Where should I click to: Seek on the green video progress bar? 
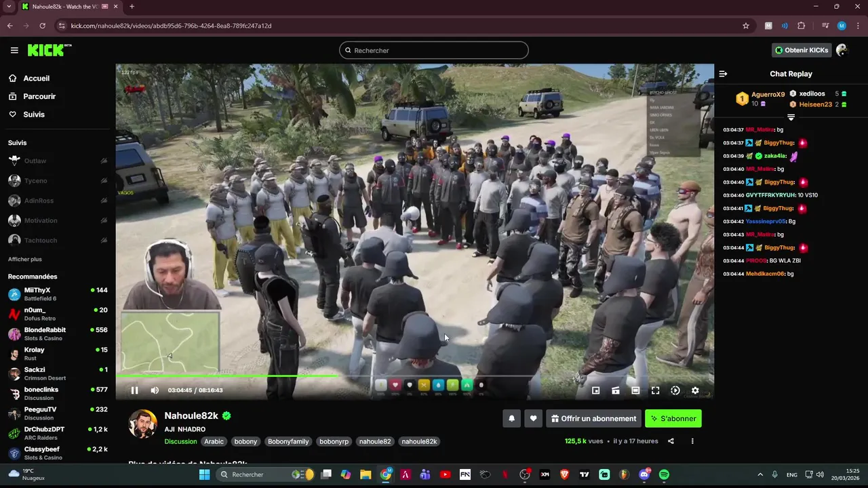[414, 375]
